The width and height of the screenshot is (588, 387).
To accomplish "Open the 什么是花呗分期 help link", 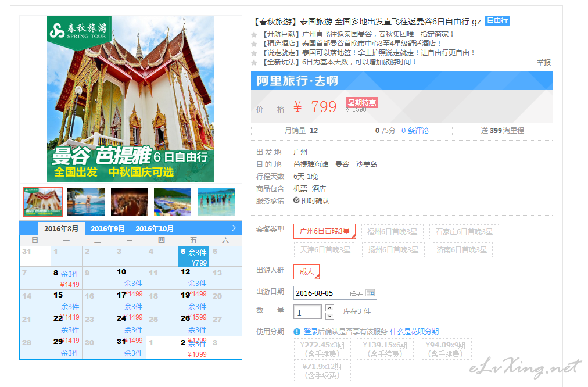I will click(414, 331).
